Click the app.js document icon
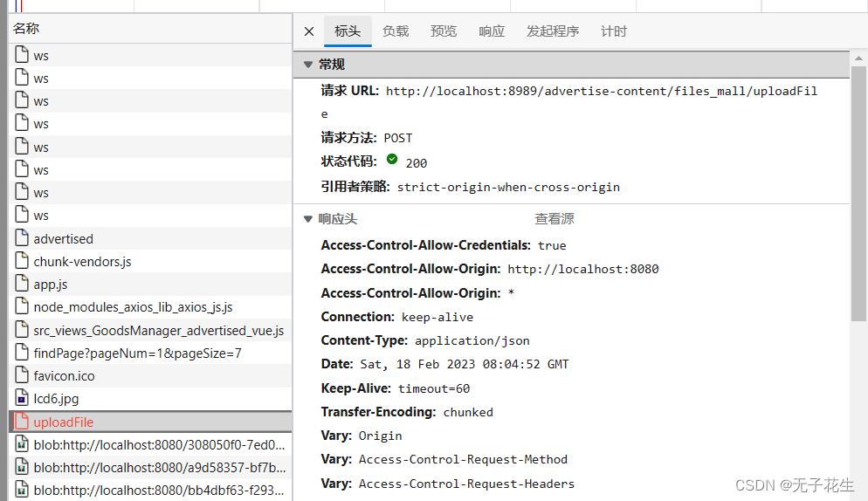 click(22, 283)
